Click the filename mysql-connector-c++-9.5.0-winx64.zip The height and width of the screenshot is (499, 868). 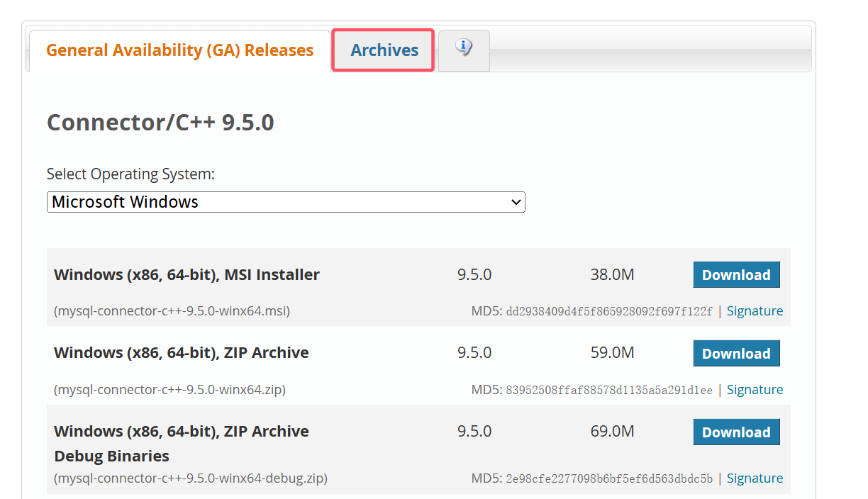(x=169, y=390)
